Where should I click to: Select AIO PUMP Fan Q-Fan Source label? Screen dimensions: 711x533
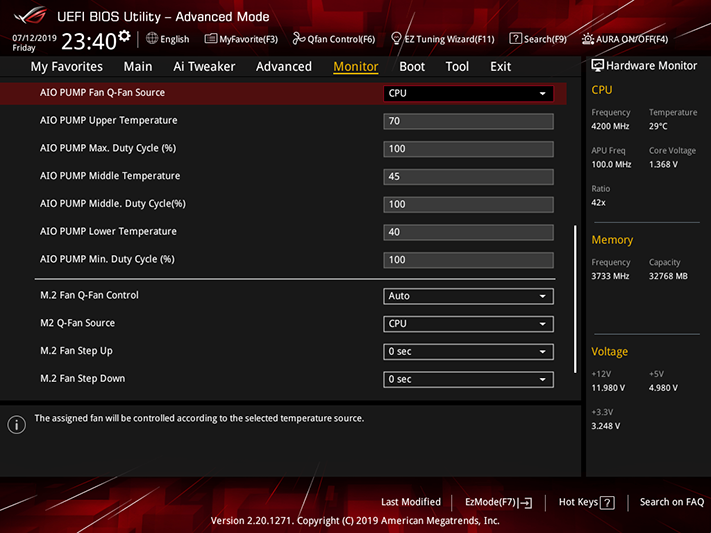(102, 93)
